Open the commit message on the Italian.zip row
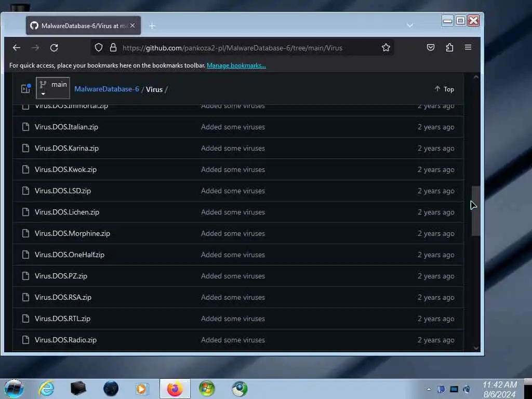Viewport: 532px width, 399px height. point(233,127)
